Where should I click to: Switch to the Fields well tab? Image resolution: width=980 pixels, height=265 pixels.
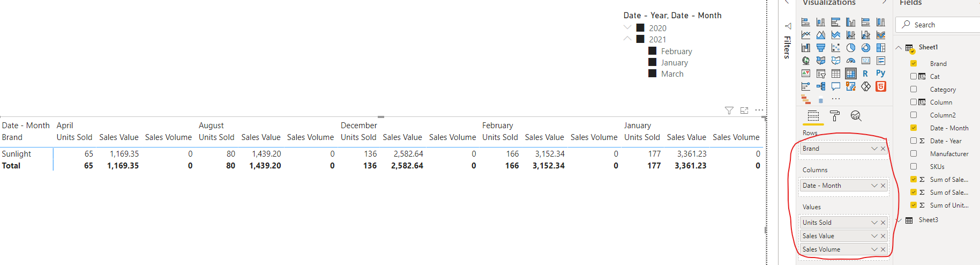pos(813,116)
